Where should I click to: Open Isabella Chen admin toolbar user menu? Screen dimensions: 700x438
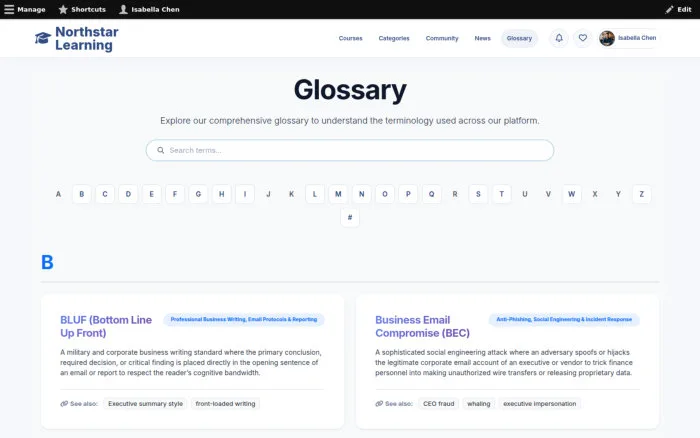click(x=149, y=9)
